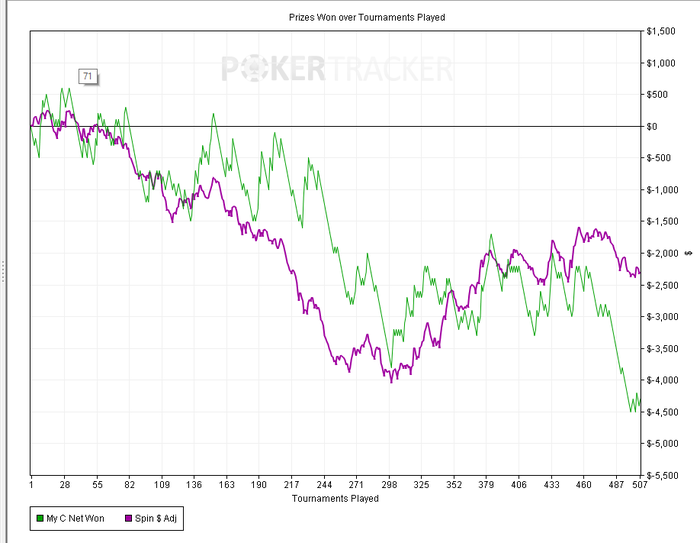Click the x-axis tick label 217

(292, 485)
